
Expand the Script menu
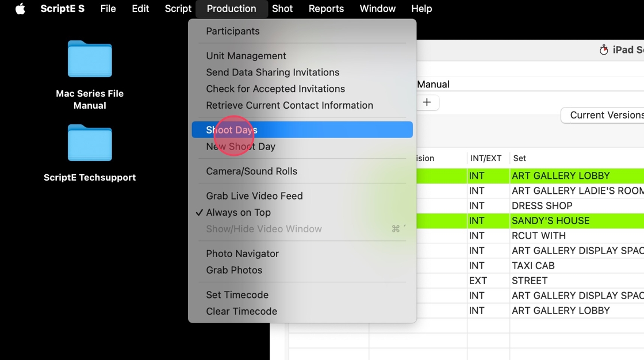(178, 9)
